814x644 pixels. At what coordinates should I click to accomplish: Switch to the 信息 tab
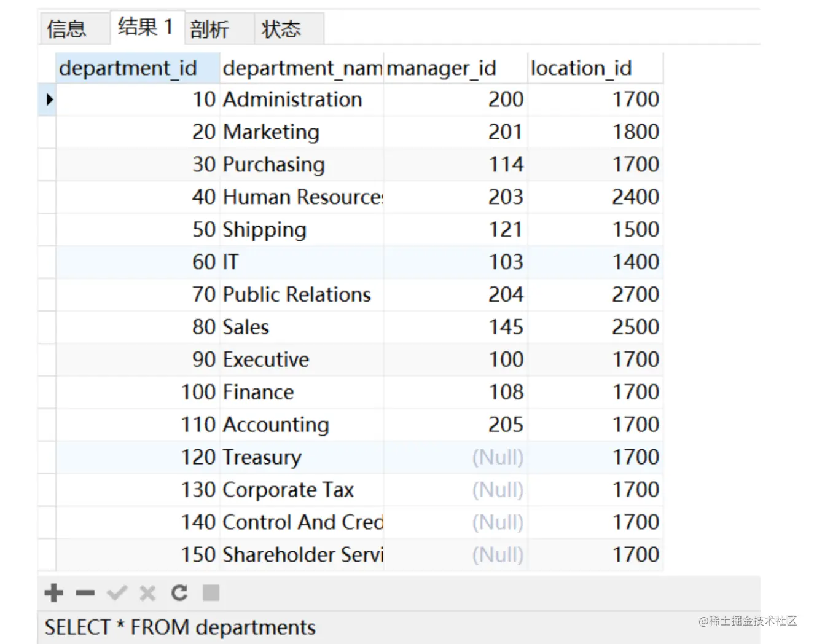coord(66,29)
